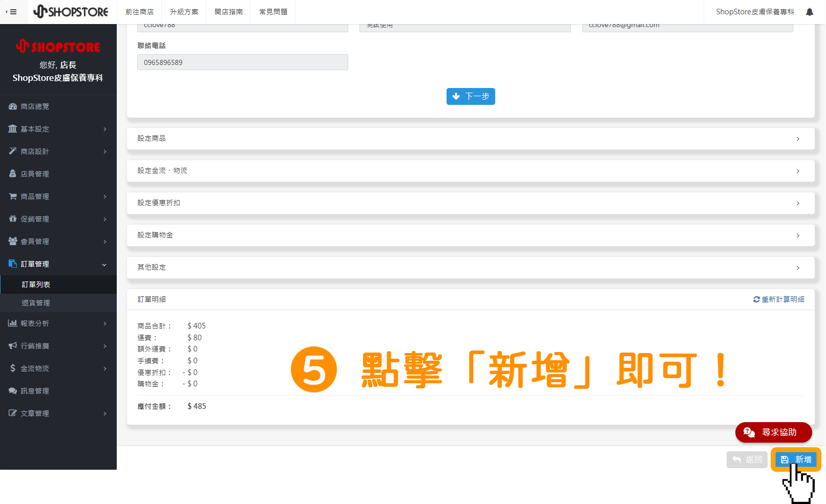
Task: Open the 開店指南 menu item
Action: pyautogui.click(x=228, y=11)
